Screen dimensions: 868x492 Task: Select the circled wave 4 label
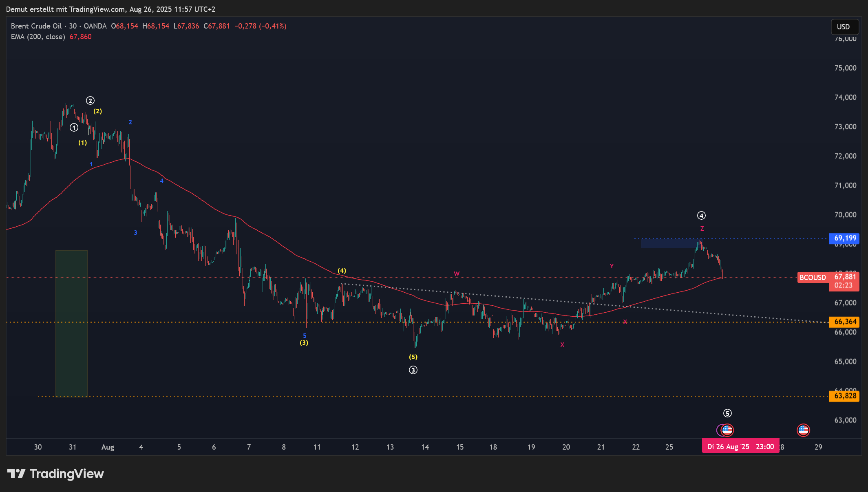click(701, 216)
